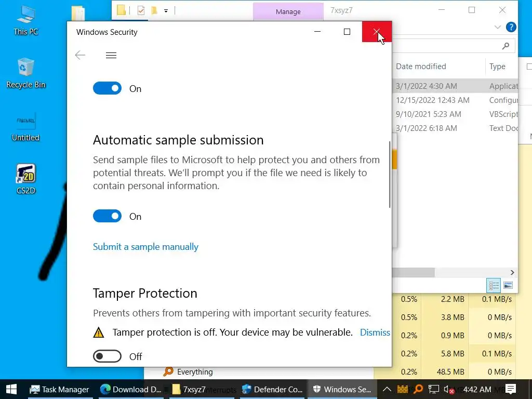Enable the Tamper Protection toggle
This screenshot has height=399, width=532.
pos(107,356)
